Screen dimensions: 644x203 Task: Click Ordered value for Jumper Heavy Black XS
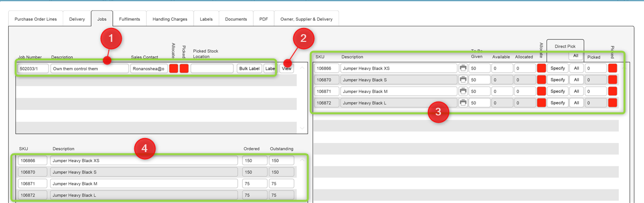(x=255, y=161)
